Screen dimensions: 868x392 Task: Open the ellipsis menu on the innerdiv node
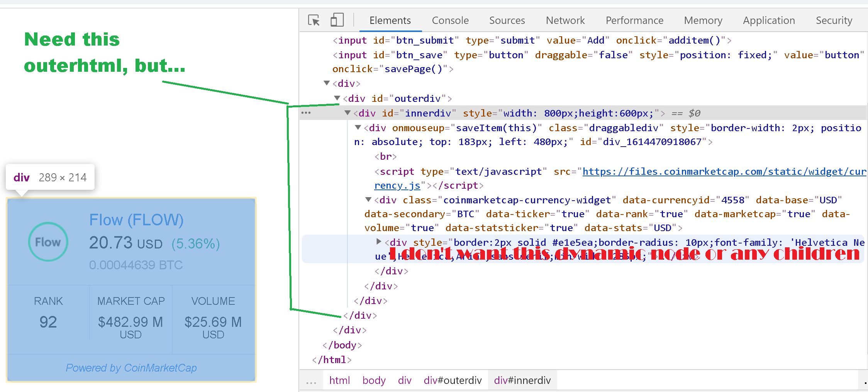point(306,112)
